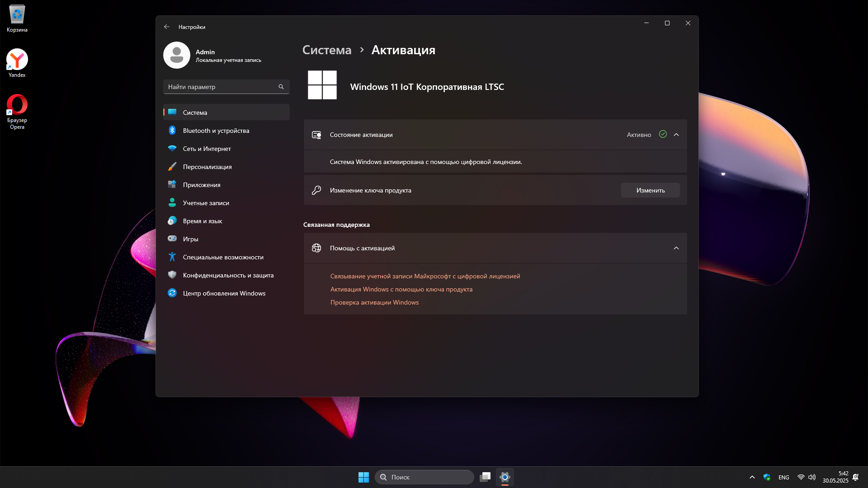Screen dimensions: 868x488
Task: Open Специальные возможности section
Action: point(223,257)
